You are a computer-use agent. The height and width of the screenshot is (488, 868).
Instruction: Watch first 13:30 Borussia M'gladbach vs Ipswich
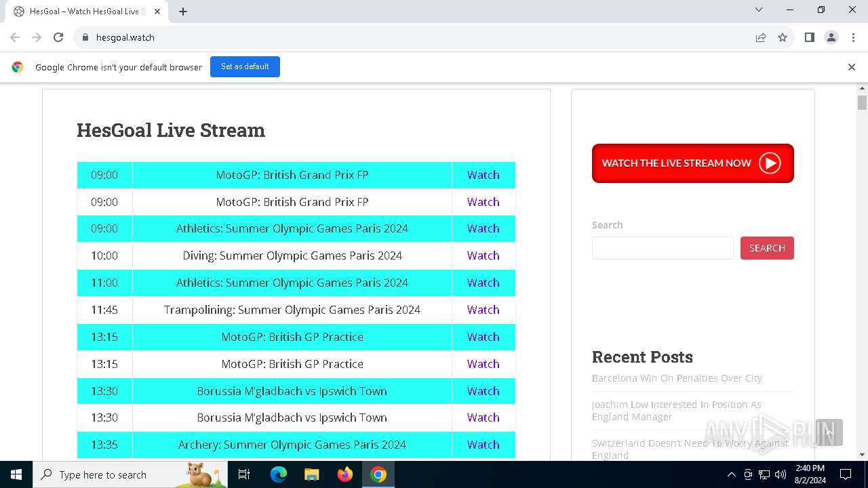click(484, 391)
